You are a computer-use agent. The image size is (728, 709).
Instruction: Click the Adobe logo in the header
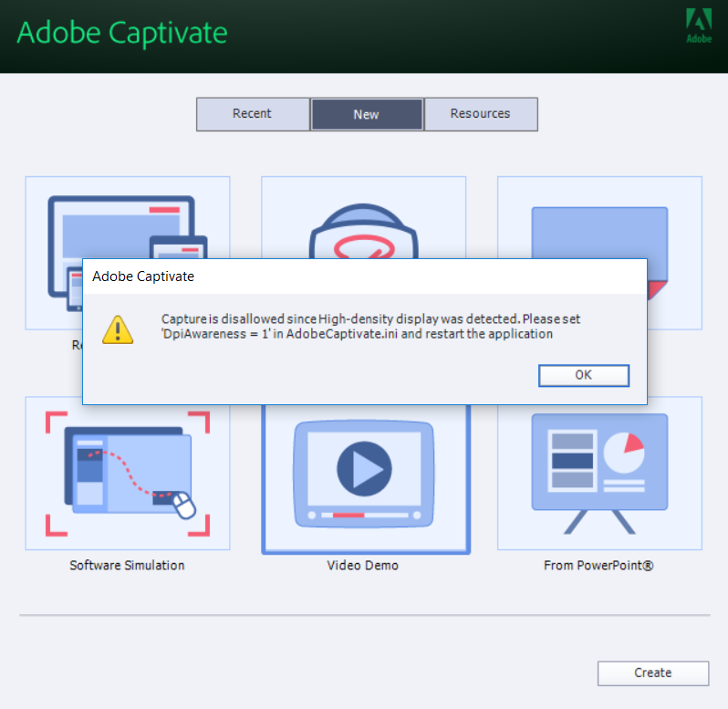(x=699, y=26)
